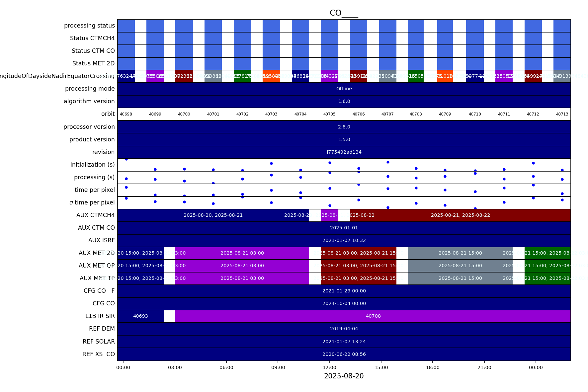The image size is (588, 392).
Task: Select orbit number 40698 in orbit row
Action: 126,114
